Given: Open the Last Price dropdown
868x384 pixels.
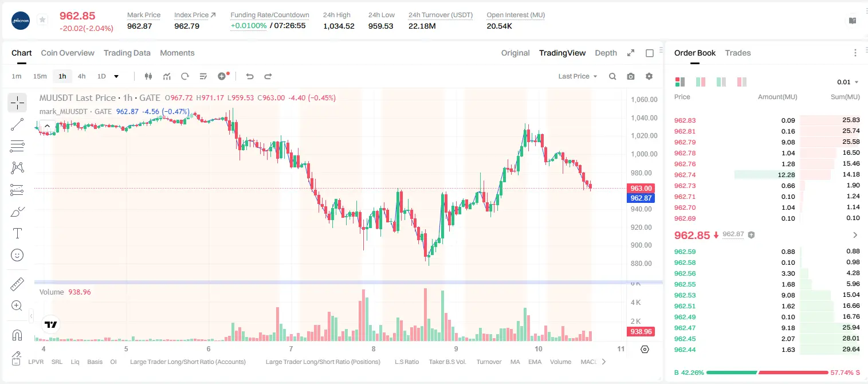Looking at the screenshot, I should pyautogui.click(x=578, y=76).
